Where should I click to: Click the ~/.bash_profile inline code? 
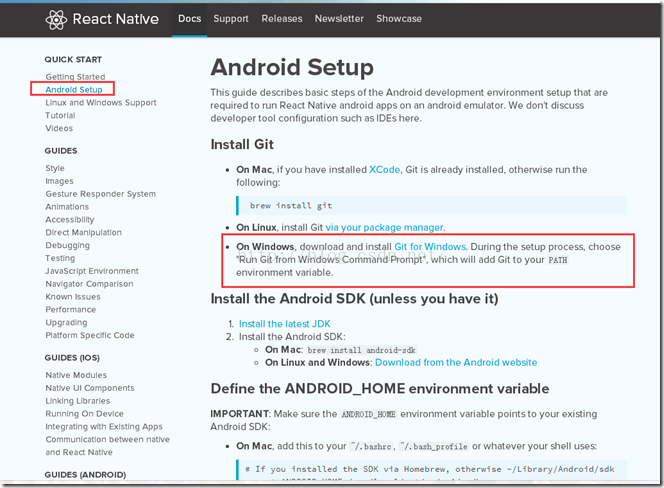click(434, 446)
